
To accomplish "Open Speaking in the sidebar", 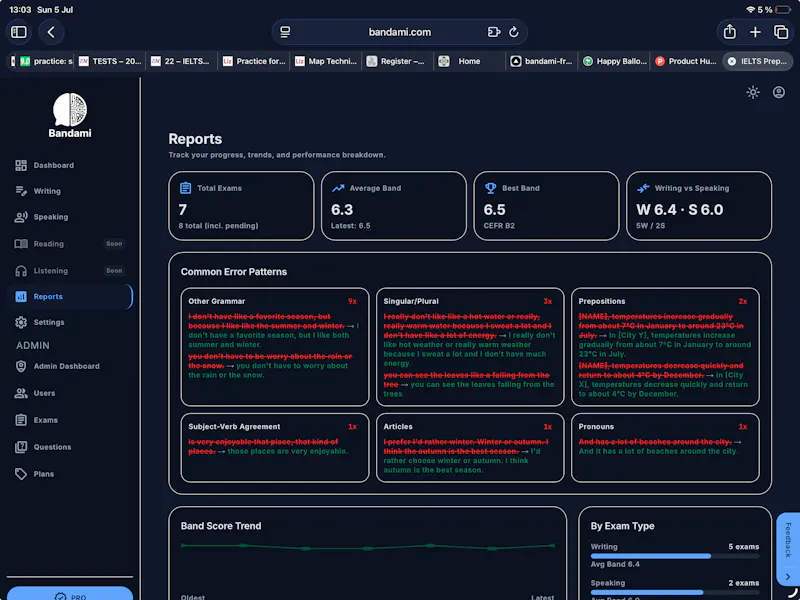I will pyautogui.click(x=70, y=217).
